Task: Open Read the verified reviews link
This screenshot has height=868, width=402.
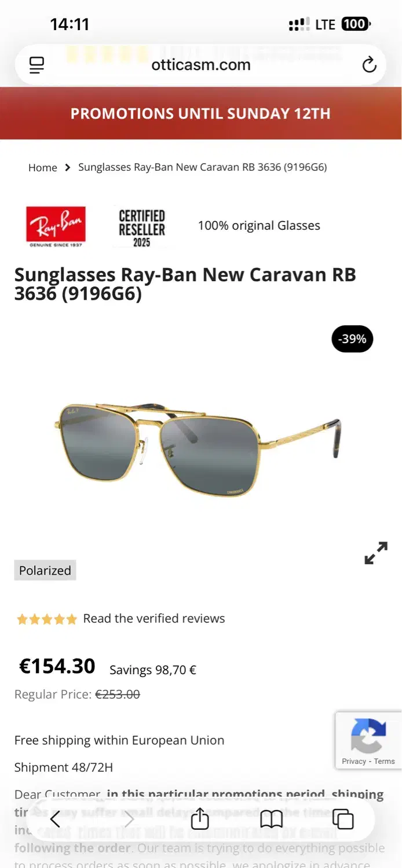Action: pyautogui.click(x=154, y=619)
